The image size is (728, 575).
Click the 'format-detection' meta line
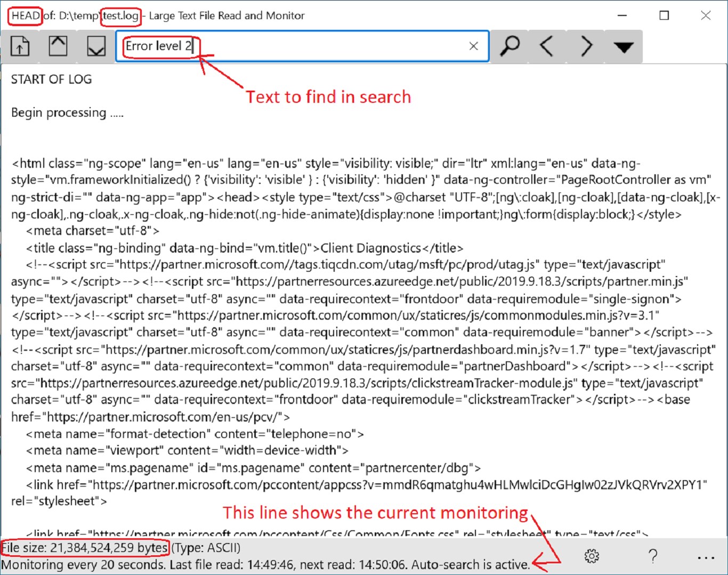coord(195,434)
